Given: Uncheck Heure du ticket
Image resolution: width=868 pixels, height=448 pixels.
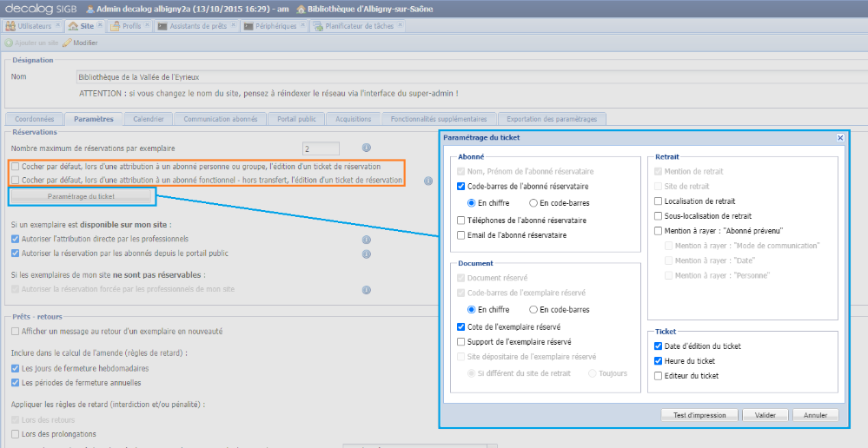Looking at the screenshot, I should (x=659, y=361).
